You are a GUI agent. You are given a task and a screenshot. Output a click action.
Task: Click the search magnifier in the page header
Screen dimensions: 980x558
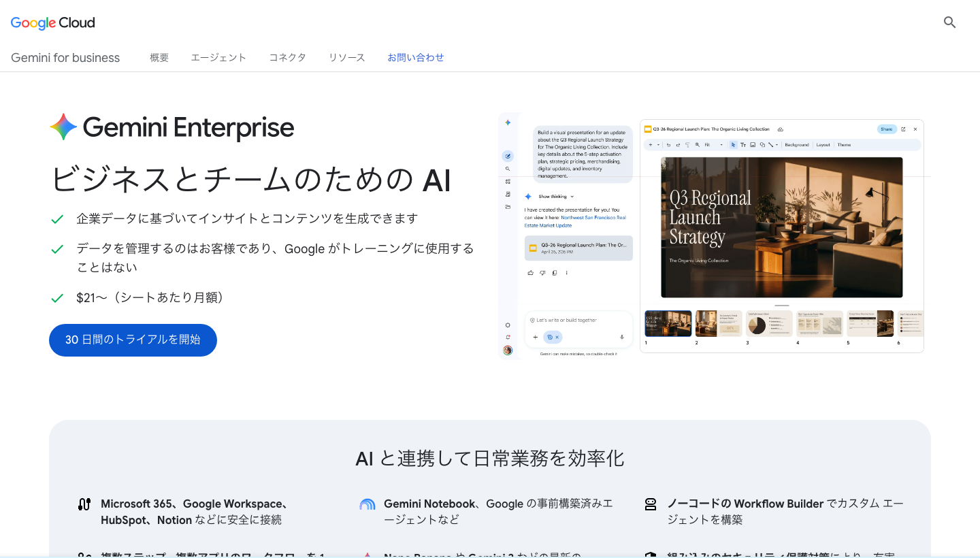(949, 22)
